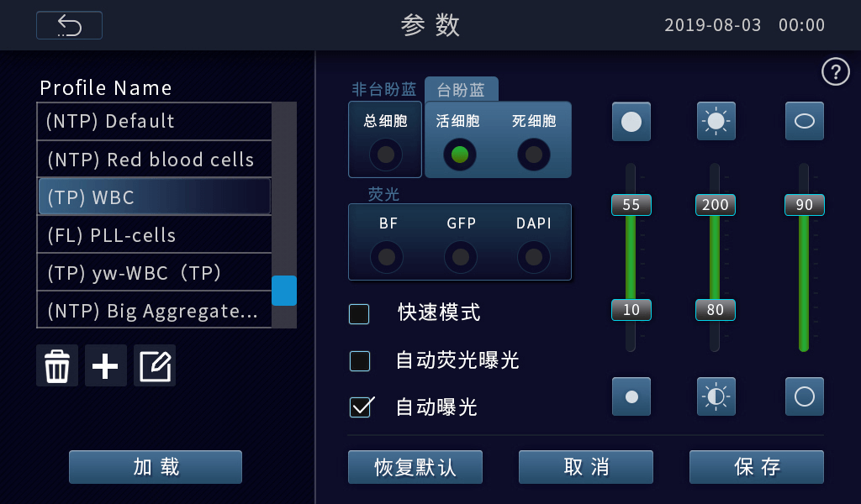The image size is (861, 504).
Task: Click the oval shape icon above the sliders
Action: click(805, 121)
